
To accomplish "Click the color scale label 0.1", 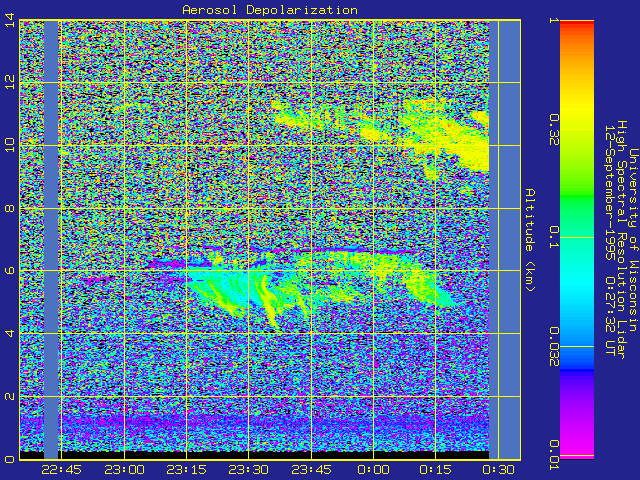I will (554, 237).
